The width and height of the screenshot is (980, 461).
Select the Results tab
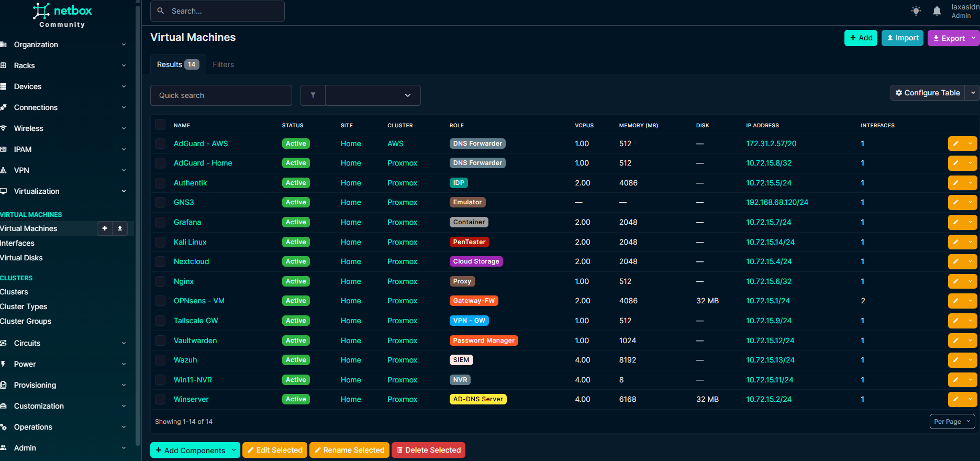178,64
